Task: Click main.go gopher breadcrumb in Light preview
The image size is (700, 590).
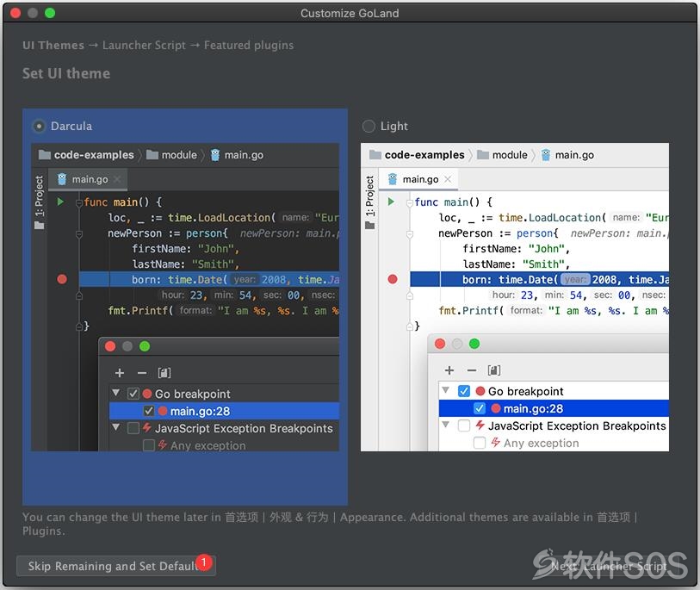Action: click(567, 155)
